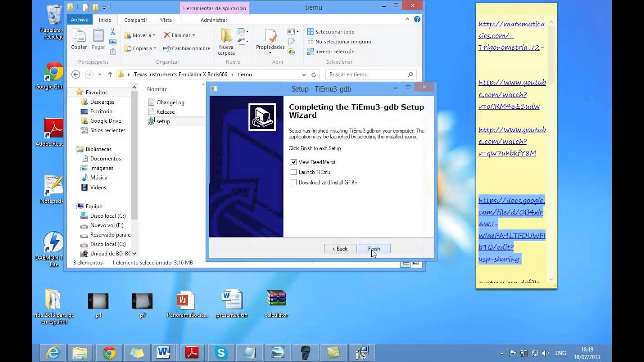This screenshot has height=362, width=644.
Task: Click the Finish button in setup wizard
Action: 374,249
